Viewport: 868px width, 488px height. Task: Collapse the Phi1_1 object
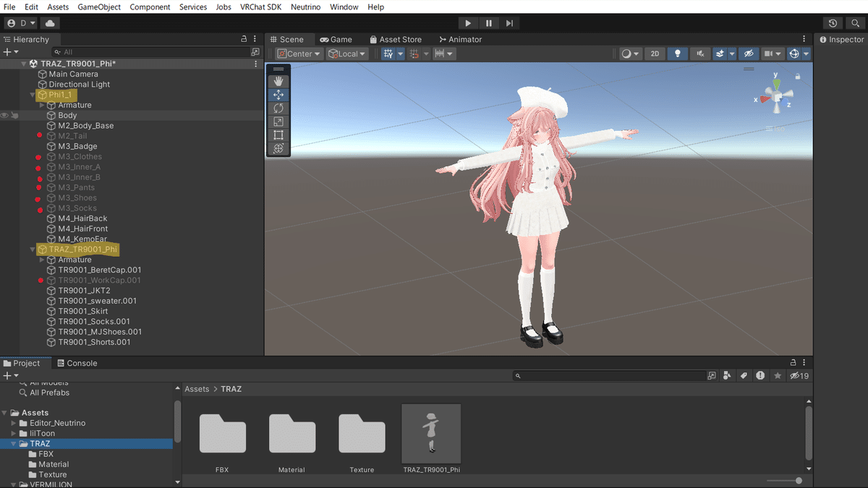click(33, 95)
